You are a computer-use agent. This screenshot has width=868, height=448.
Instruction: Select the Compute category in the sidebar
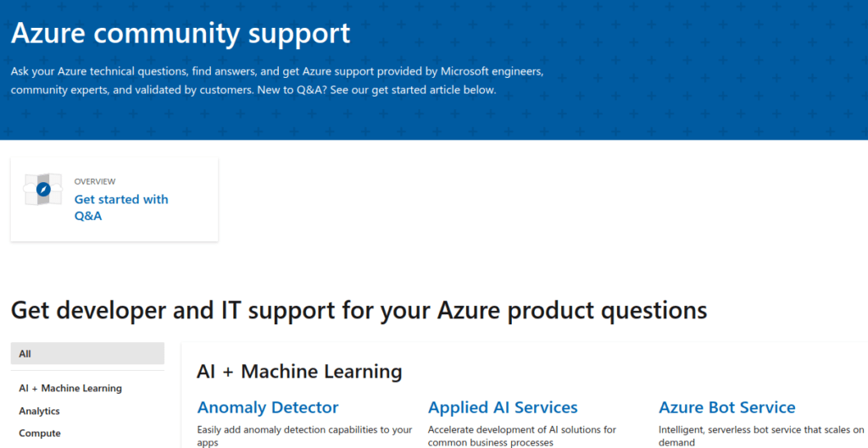click(40, 433)
